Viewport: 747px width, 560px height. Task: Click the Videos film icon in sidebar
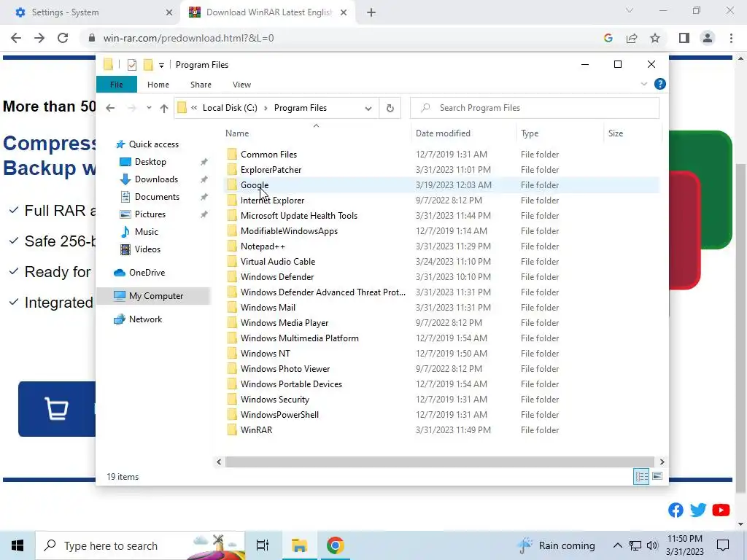[x=125, y=249]
